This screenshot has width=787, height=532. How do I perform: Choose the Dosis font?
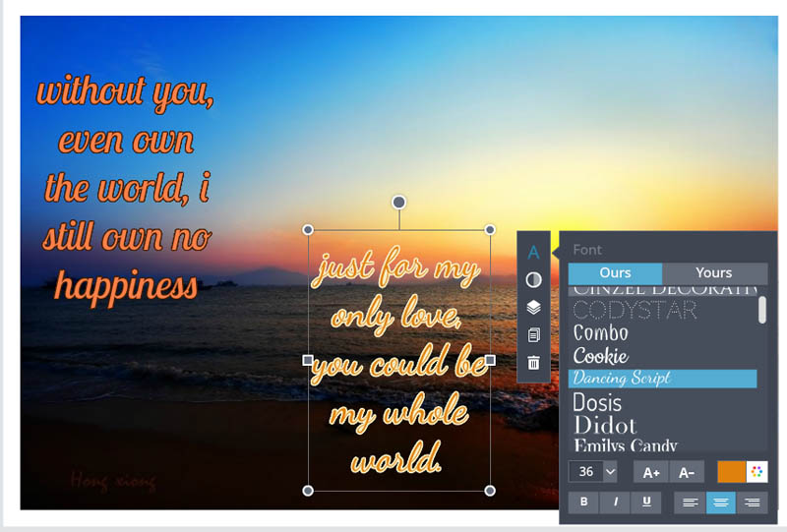(597, 402)
